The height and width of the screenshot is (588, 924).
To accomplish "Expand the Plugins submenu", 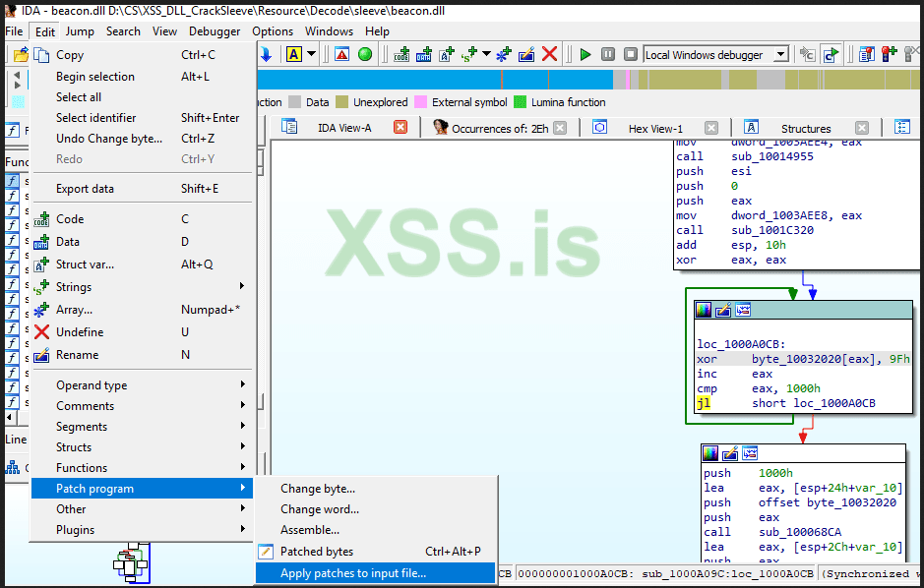I will coord(242,529).
